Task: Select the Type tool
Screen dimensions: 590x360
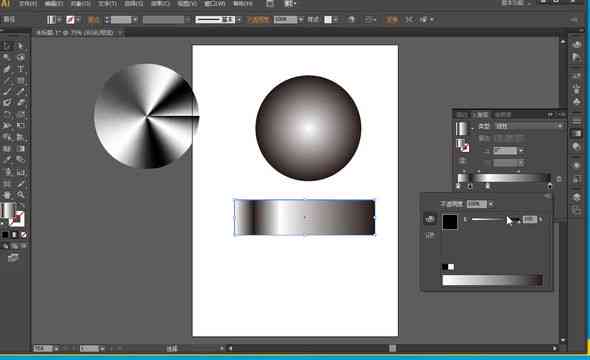Action: pyautogui.click(x=20, y=69)
